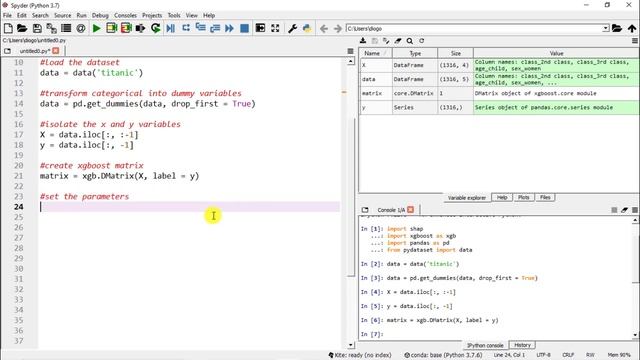Open the Debug menu
Image resolution: width=640 pixels, height=360 pixels.
click(x=100, y=15)
